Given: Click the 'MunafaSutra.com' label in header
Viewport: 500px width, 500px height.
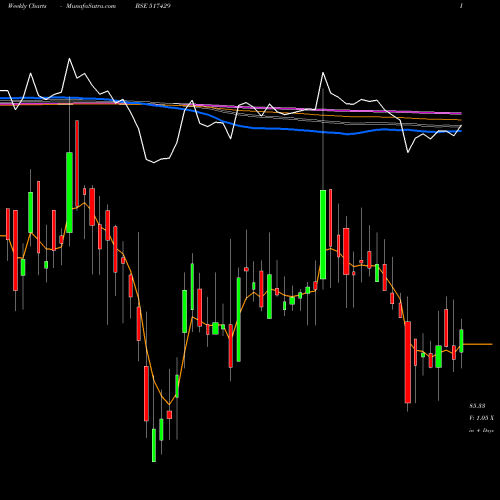Looking at the screenshot, I should (x=91, y=6).
